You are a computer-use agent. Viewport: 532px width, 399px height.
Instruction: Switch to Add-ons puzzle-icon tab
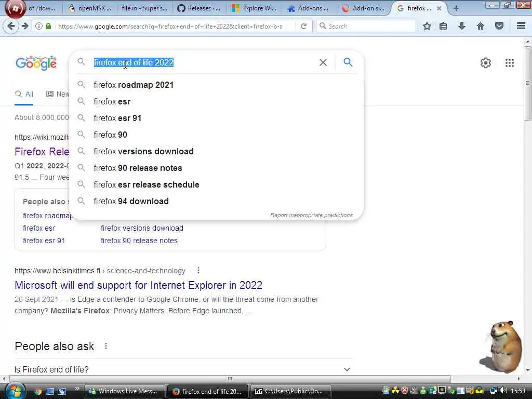click(x=309, y=8)
